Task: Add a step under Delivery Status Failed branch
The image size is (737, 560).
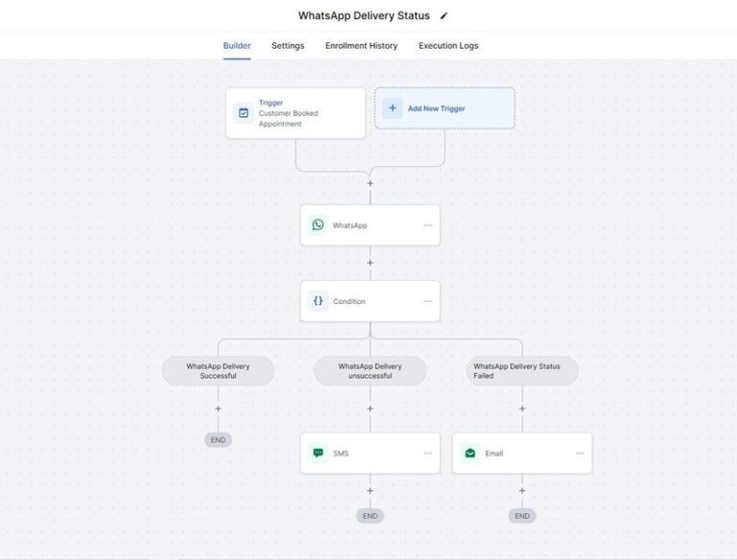Action: tap(522, 408)
